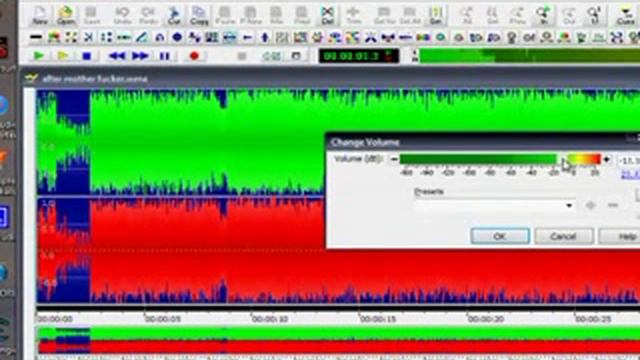
Task: Click the zoom Prev icon
Action: [x=518, y=16]
